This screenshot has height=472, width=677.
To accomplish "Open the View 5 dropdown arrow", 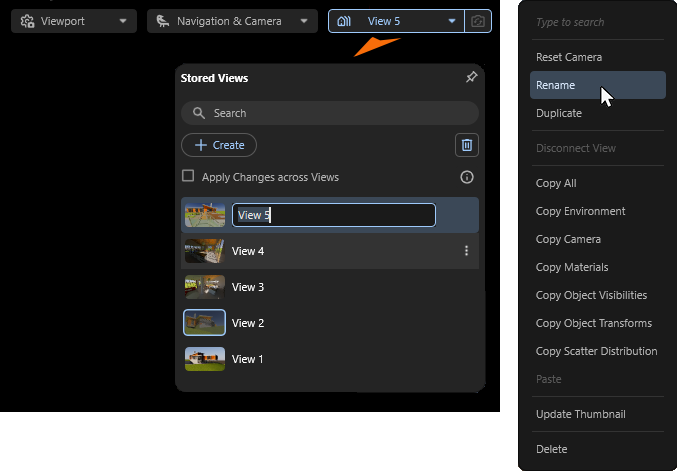I will (452, 21).
